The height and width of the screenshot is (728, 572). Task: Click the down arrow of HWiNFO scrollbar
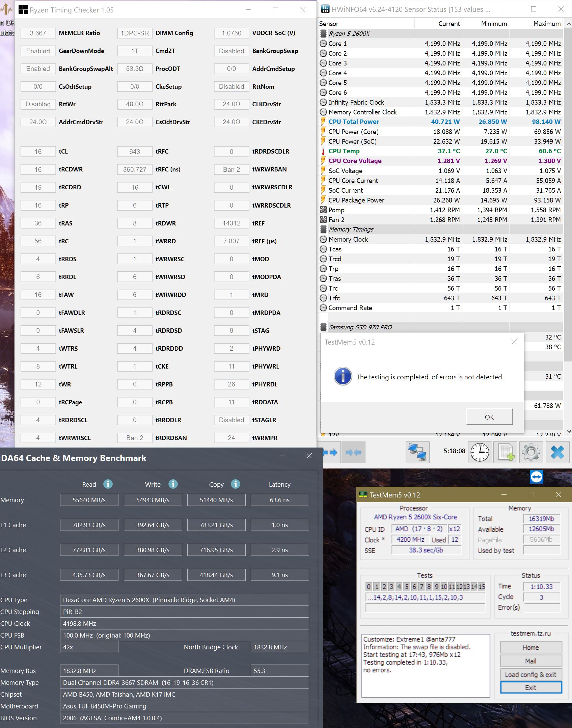pyautogui.click(x=569, y=431)
